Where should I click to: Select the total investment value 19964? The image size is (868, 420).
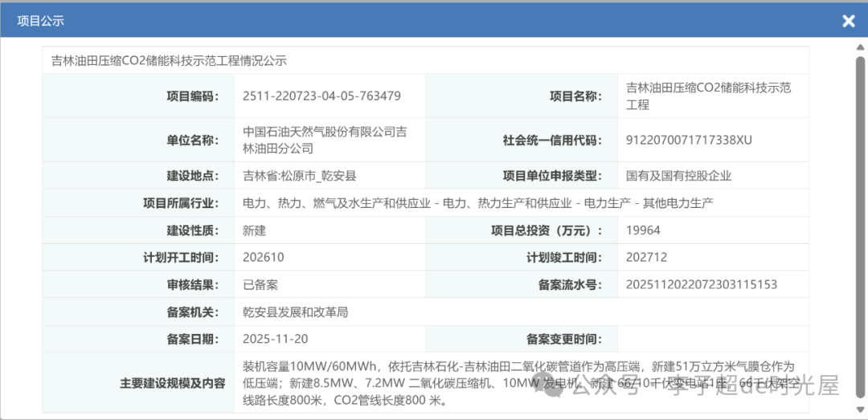643,230
